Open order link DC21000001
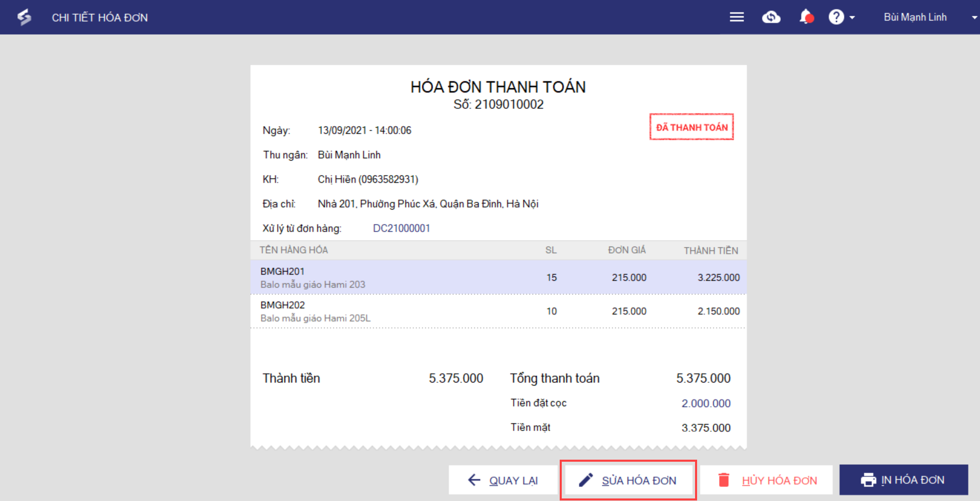 pos(401,228)
